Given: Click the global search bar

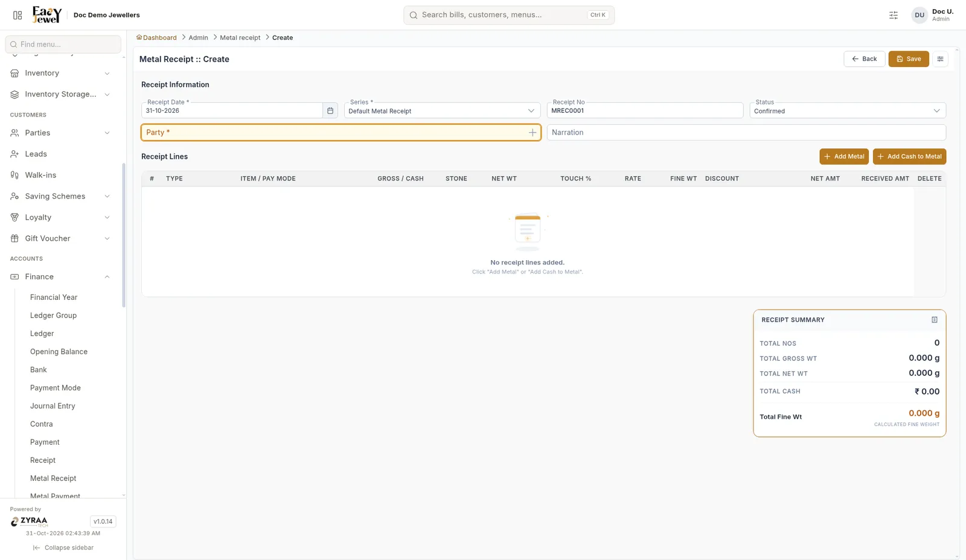Looking at the screenshot, I should pyautogui.click(x=509, y=15).
